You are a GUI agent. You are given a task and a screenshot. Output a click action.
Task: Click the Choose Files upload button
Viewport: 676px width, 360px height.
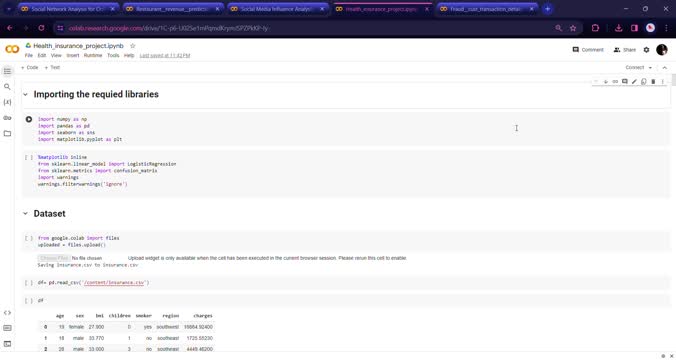point(53,258)
